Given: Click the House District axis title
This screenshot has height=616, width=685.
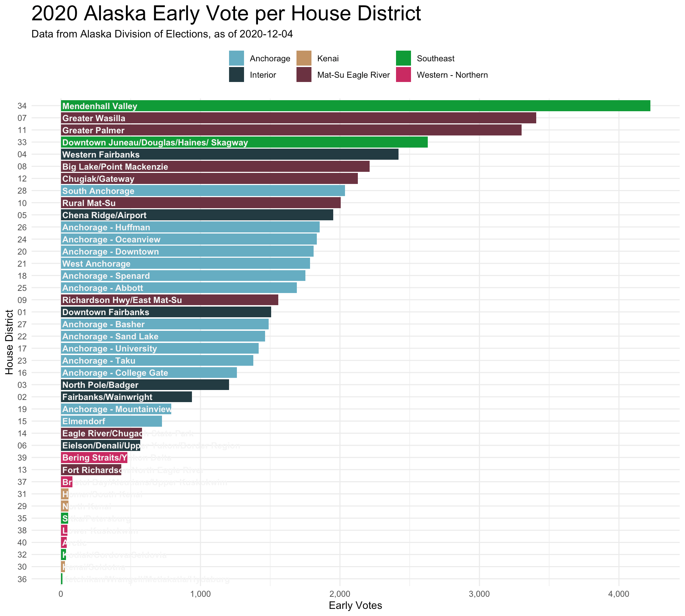Looking at the screenshot, I should pyautogui.click(x=10, y=342).
